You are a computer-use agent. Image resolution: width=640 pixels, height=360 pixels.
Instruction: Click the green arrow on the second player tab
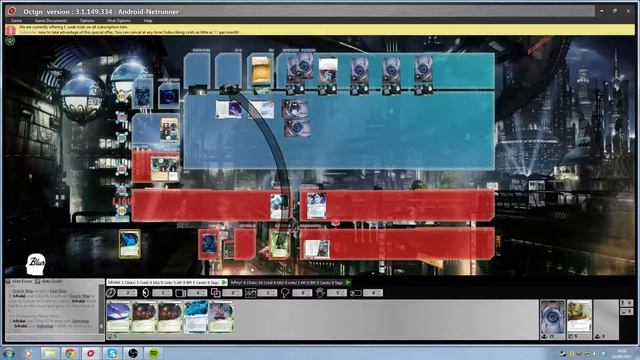[348, 282]
